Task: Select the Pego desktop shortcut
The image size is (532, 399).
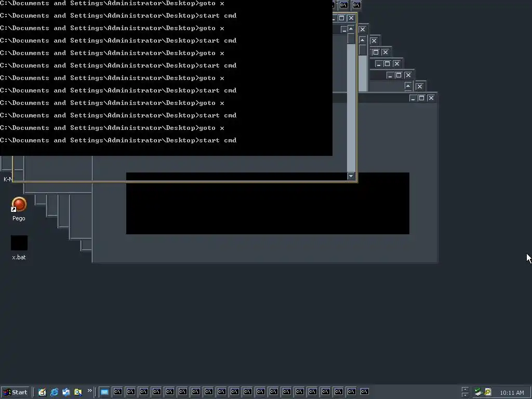Action: (x=19, y=209)
